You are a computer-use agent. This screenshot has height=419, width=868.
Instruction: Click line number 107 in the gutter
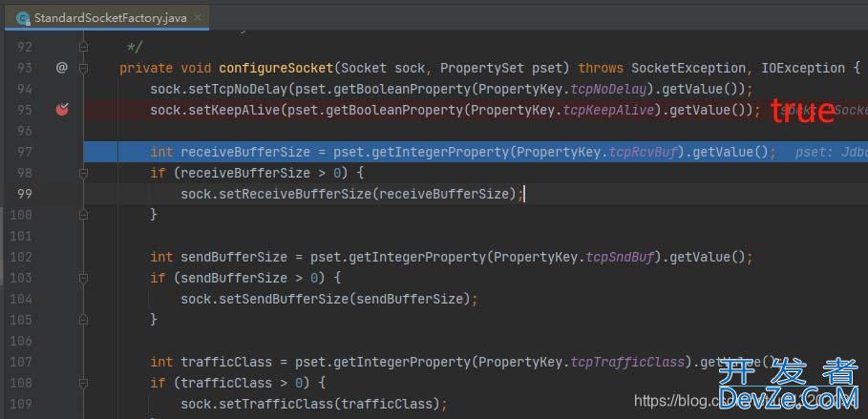[x=21, y=362]
